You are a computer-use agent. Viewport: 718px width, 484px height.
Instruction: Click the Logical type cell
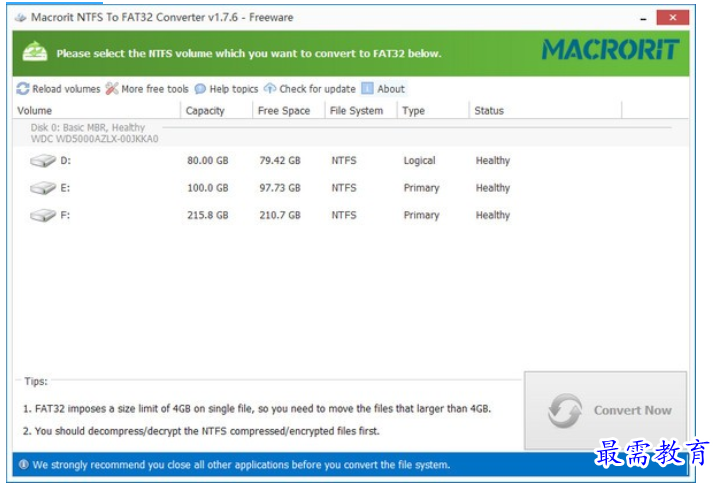[x=419, y=161]
